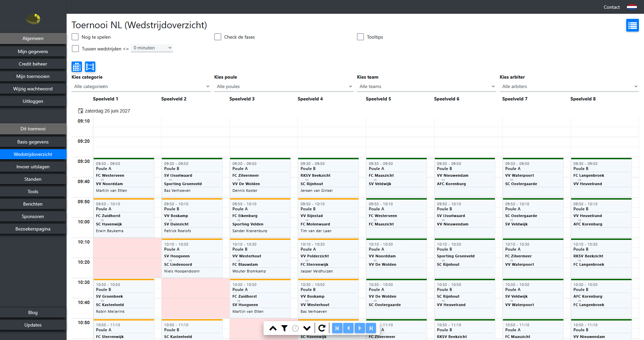Select match SC Rijnhout vs VV Heuvelrand at 10:30
644x340 pixels.
point(464,298)
